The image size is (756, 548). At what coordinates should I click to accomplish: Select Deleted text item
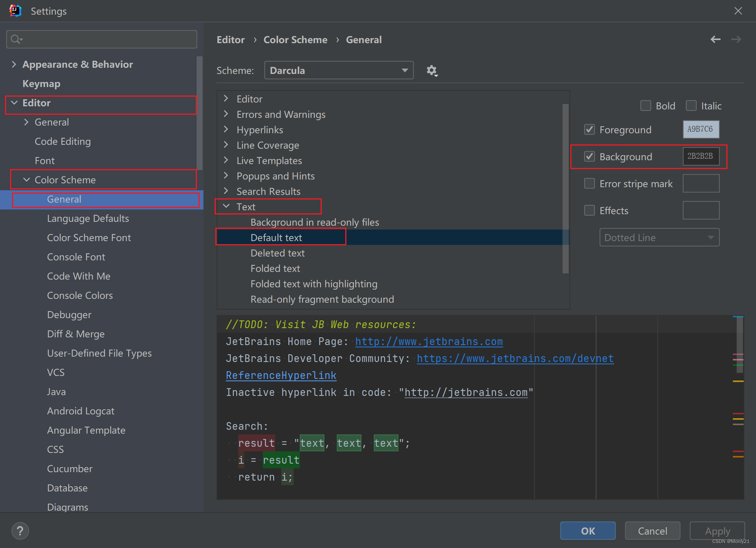click(x=277, y=253)
